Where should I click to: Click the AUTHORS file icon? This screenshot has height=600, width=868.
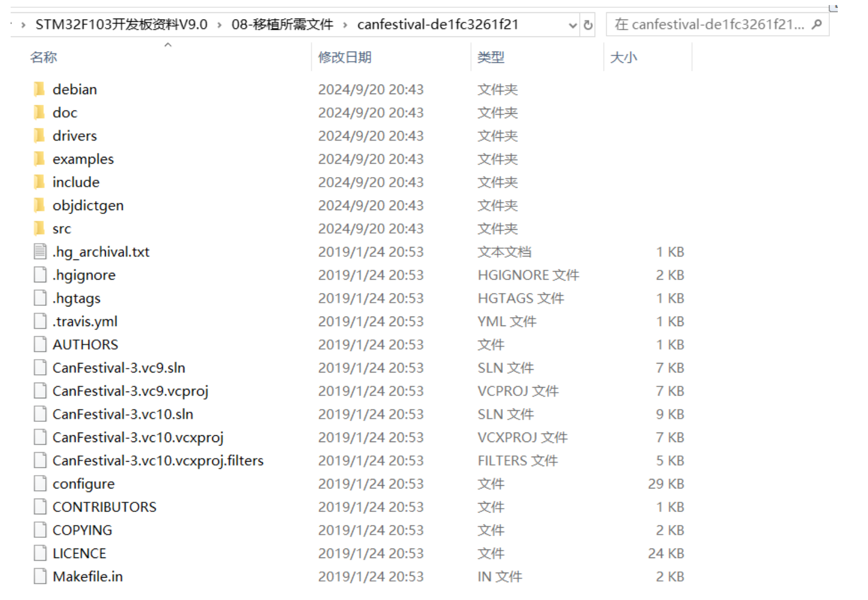pyautogui.click(x=40, y=345)
